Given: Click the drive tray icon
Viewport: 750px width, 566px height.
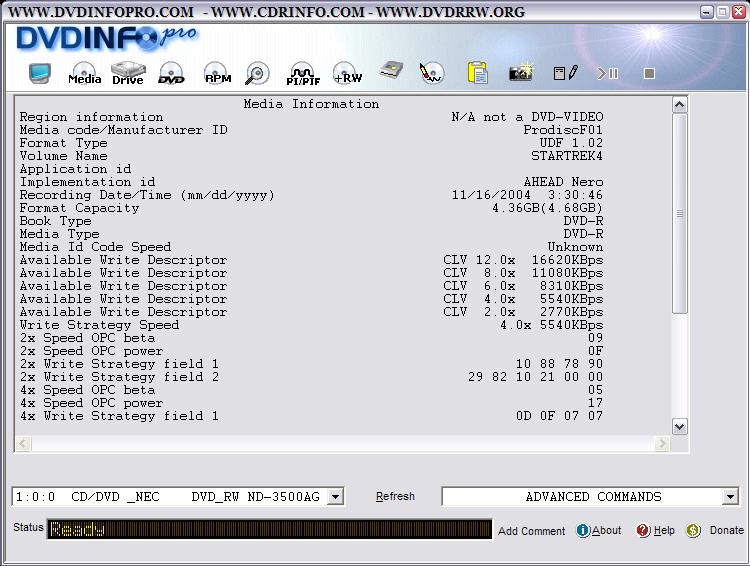Looking at the screenshot, I should click(391, 72).
